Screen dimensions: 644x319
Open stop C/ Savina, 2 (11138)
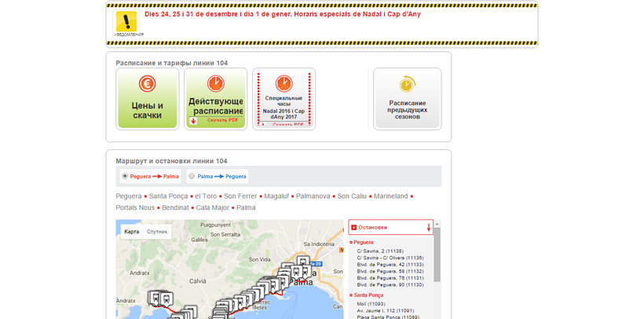click(380, 251)
